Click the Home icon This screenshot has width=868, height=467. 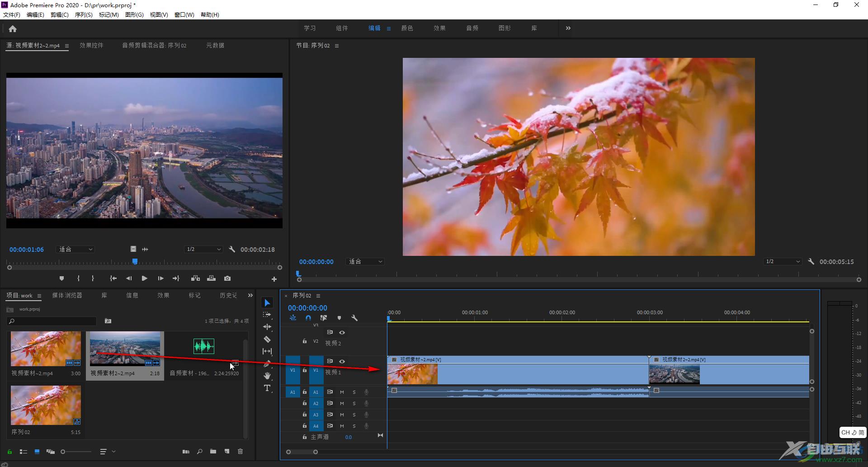13,28
